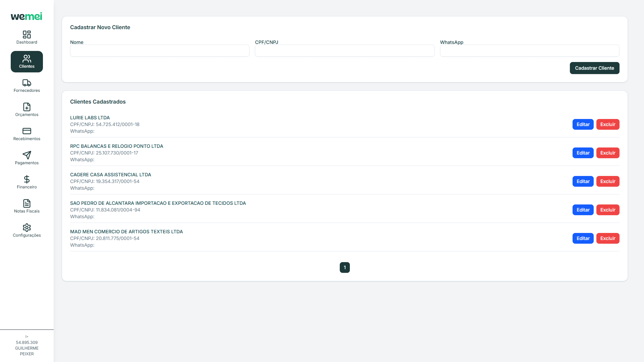Open Notas Fiscais document icon
This screenshot has width=644, height=362.
point(27,203)
